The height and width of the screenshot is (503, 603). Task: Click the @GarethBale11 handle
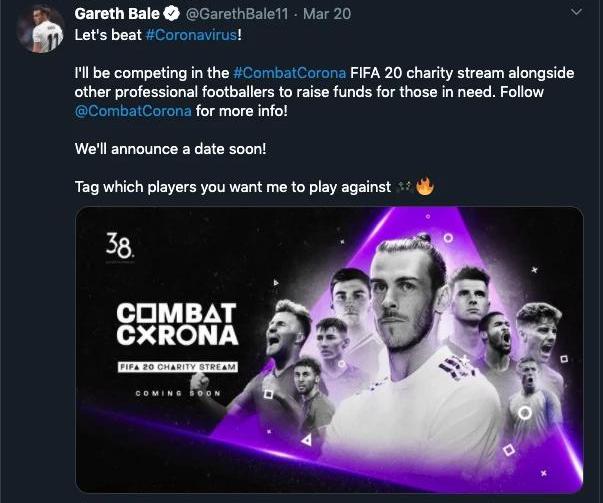coord(231,14)
